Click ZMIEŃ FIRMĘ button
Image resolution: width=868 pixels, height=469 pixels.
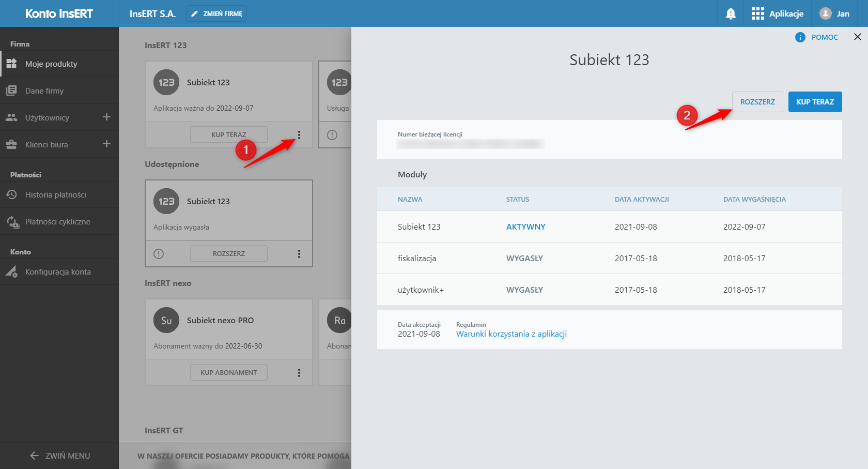pos(216,13)
